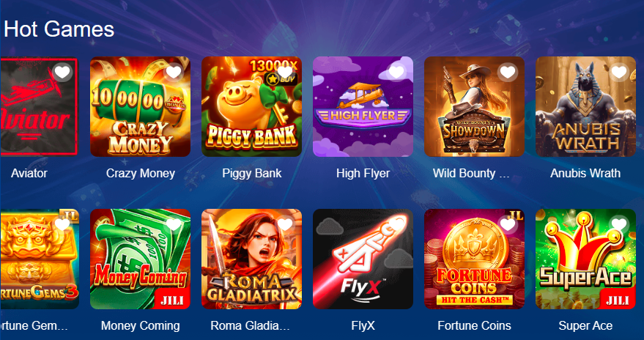Click heart icon on Fortune Coins
Image resolution: width=644 pixels, height=340 pixels.
point(508,225)
